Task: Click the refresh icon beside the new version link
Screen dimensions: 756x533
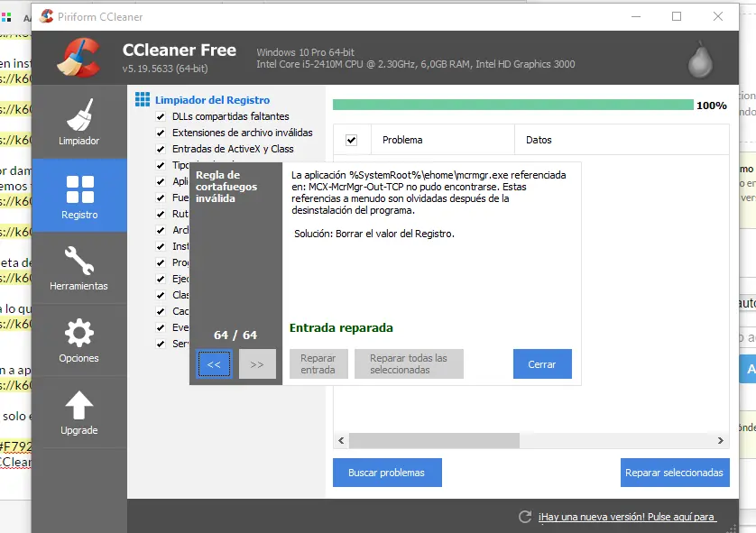Action: point(525,517)
